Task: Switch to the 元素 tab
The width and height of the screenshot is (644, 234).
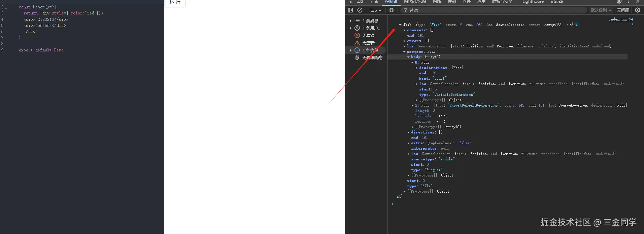Action: pyautogui.click(x=374, y=2)
